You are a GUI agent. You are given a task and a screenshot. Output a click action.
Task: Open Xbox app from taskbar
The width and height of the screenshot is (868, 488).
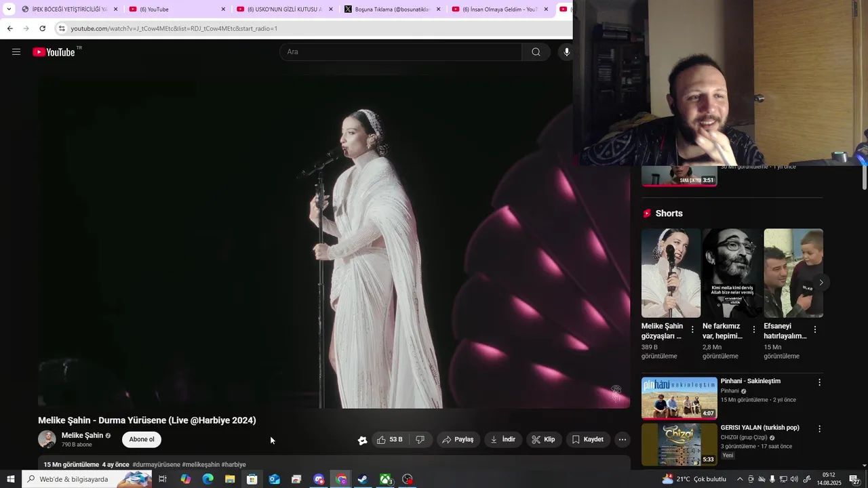[385, 479]
